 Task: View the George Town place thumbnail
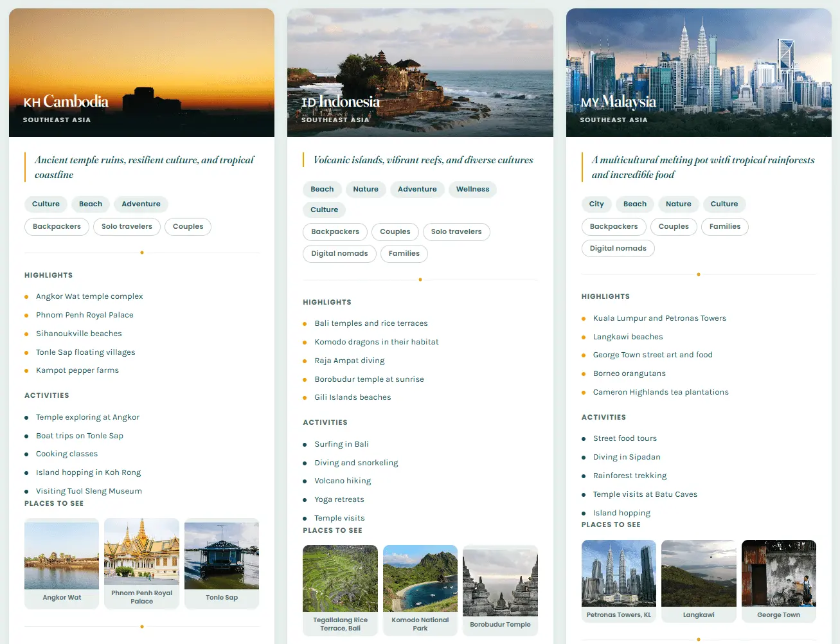pyautogui.click(x=779, y=582)
